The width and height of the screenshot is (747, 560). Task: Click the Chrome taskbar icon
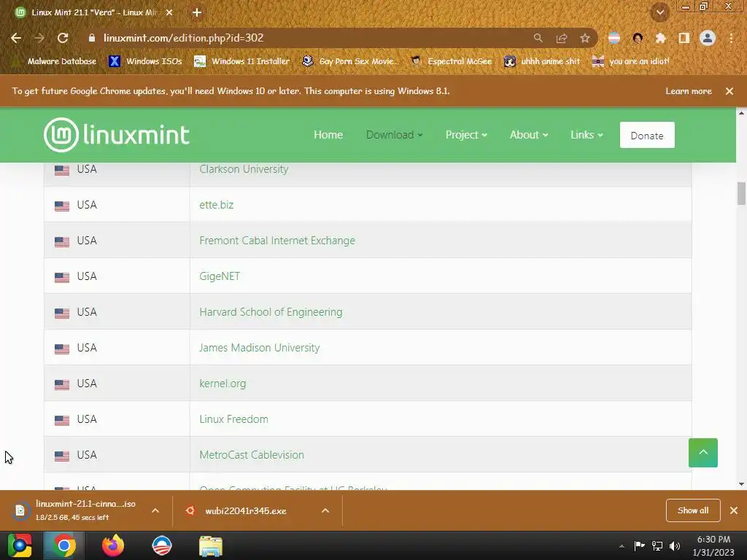point(64,545)
